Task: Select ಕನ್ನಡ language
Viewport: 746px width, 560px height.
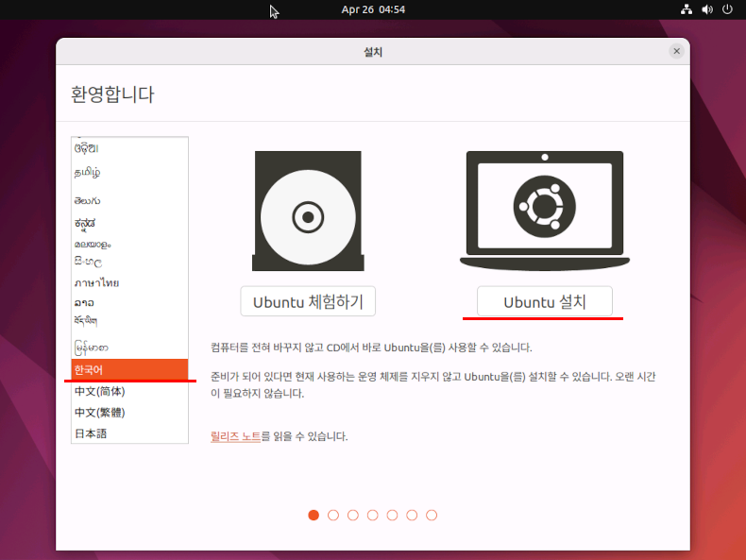Action: coord(129,223)
